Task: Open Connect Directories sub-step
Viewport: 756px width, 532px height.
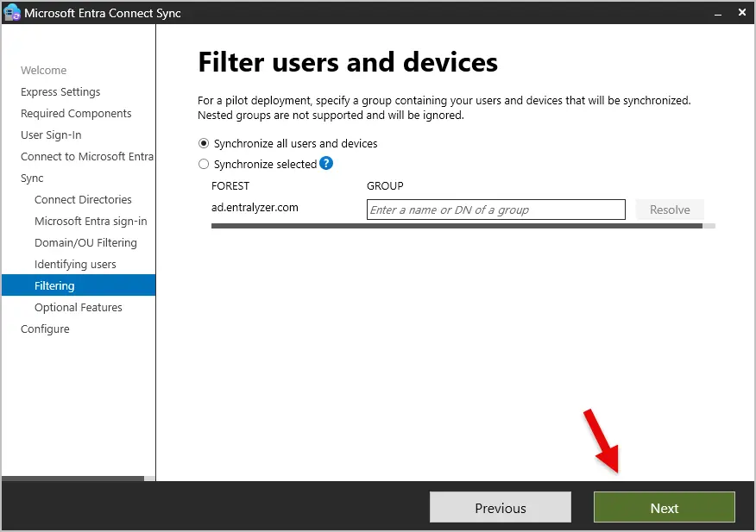Action: [x=83, y=199]
